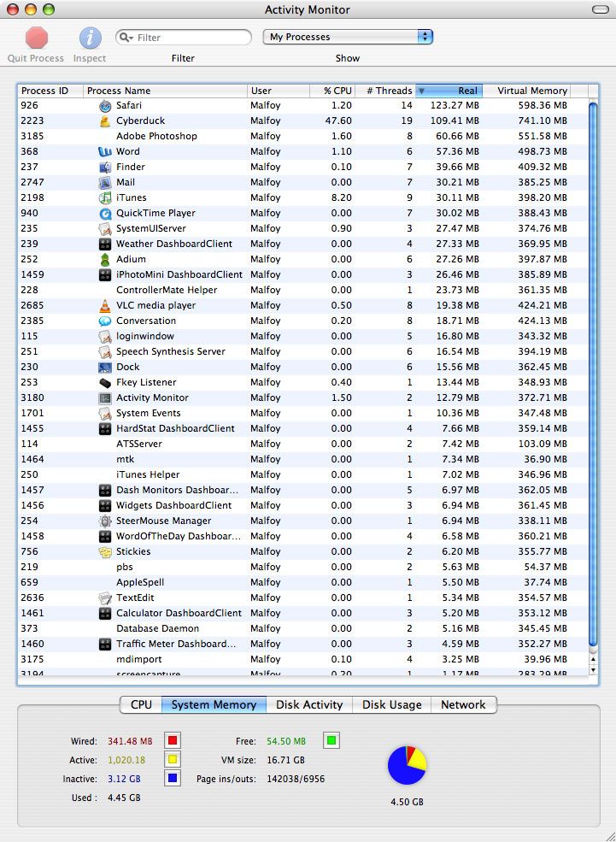Screen dimensions: 616x842
Task: Select the mdimport process row
Action: [302, 659]
